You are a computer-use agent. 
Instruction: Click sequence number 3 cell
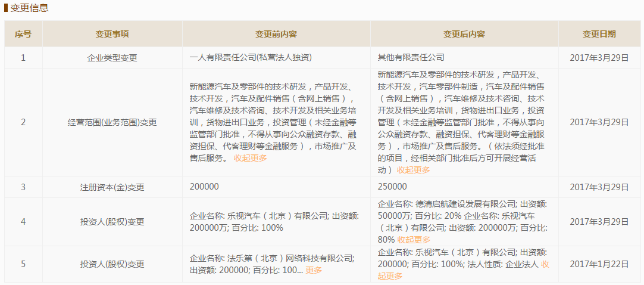(x=23, y=187)
